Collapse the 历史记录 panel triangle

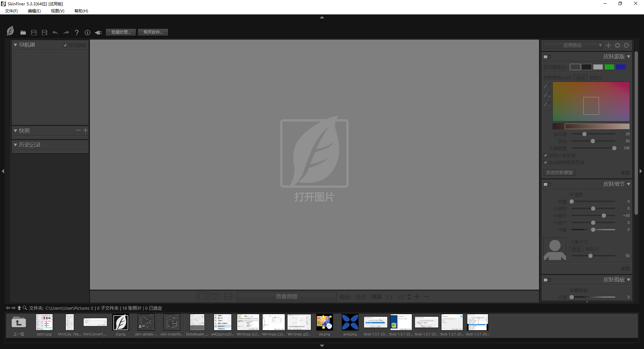[x=15, y=145]
